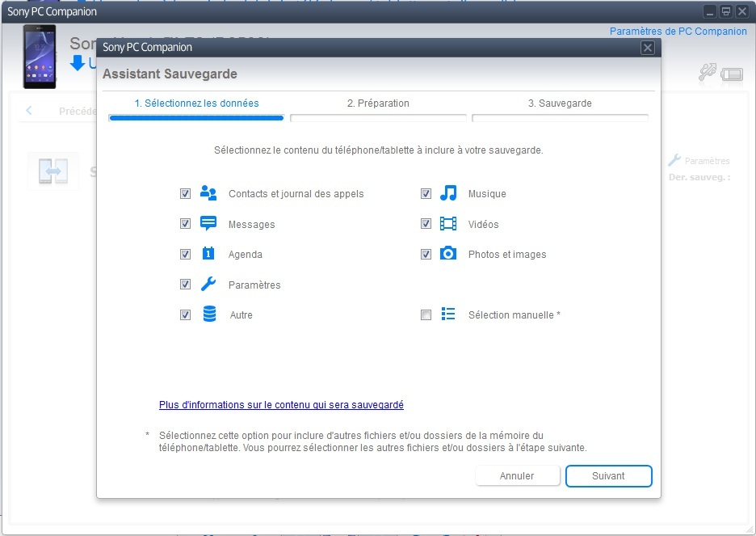
Task: Click the Vidéos film strip icon
Action: tap(448, 224)
